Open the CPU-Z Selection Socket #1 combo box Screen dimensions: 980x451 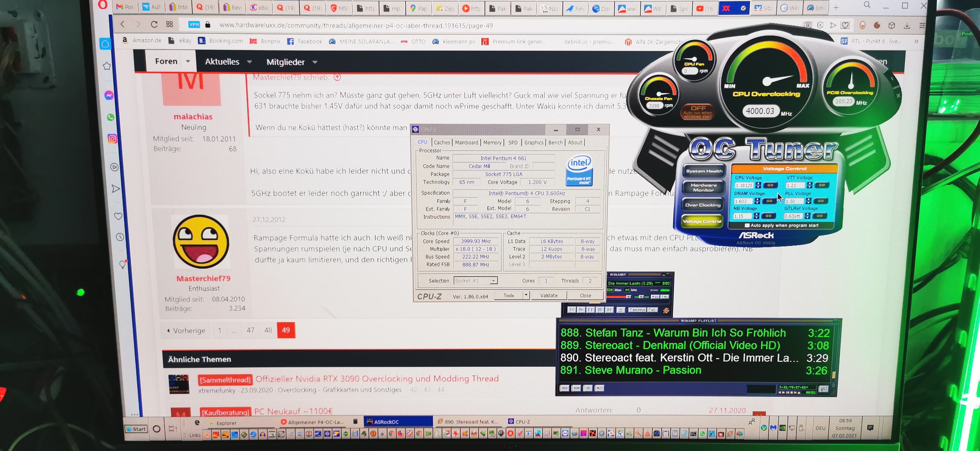coord(475,281)
